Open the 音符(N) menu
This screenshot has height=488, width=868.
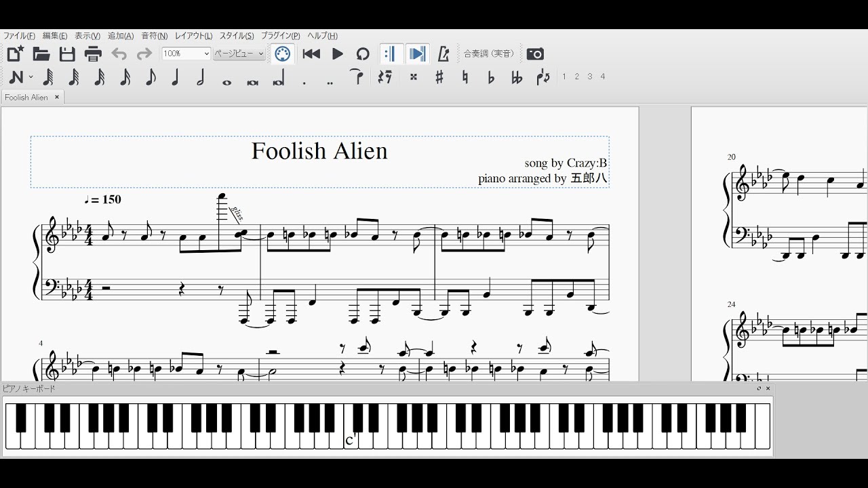point(154,36)
